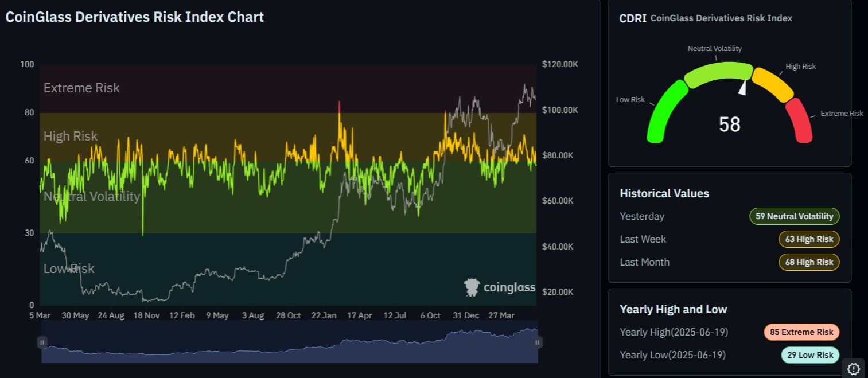The image size is (868, 378).
Task: Click the '28 Oct' date on the time axis
Action: 289,315
